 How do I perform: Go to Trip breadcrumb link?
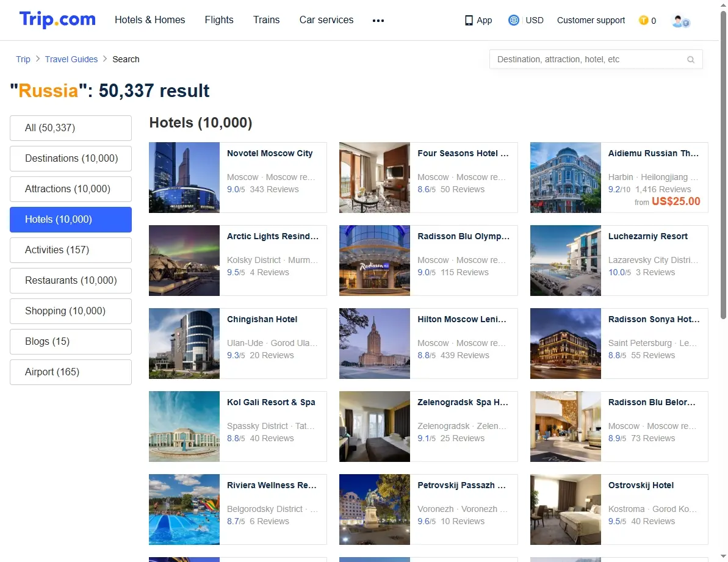(23, 59)
